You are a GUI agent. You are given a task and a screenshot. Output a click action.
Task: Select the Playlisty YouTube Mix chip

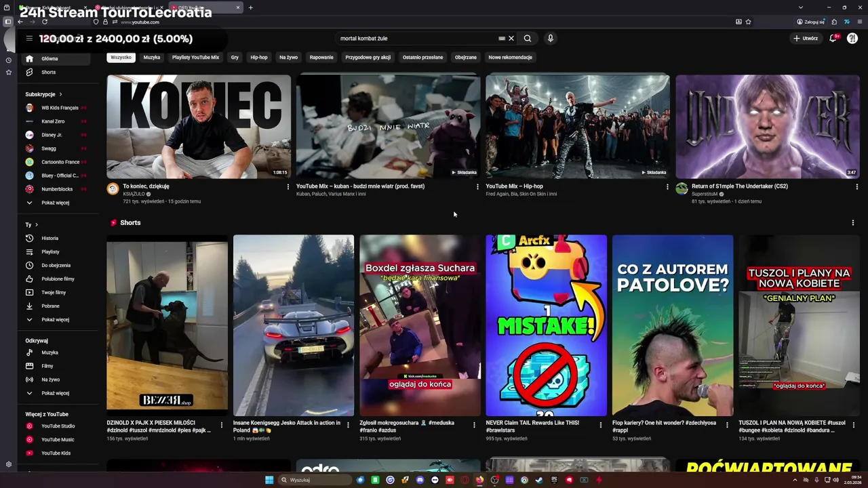pos(195,58)
